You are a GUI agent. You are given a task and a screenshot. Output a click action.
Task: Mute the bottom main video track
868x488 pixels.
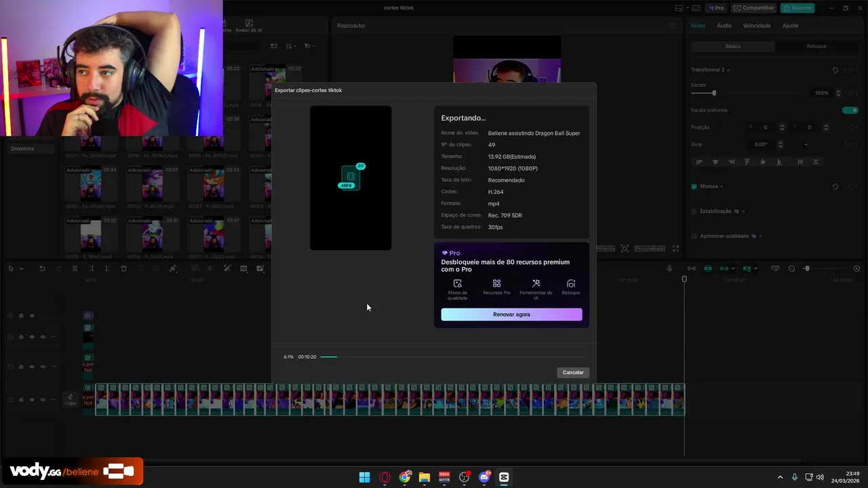pos(43,400)
